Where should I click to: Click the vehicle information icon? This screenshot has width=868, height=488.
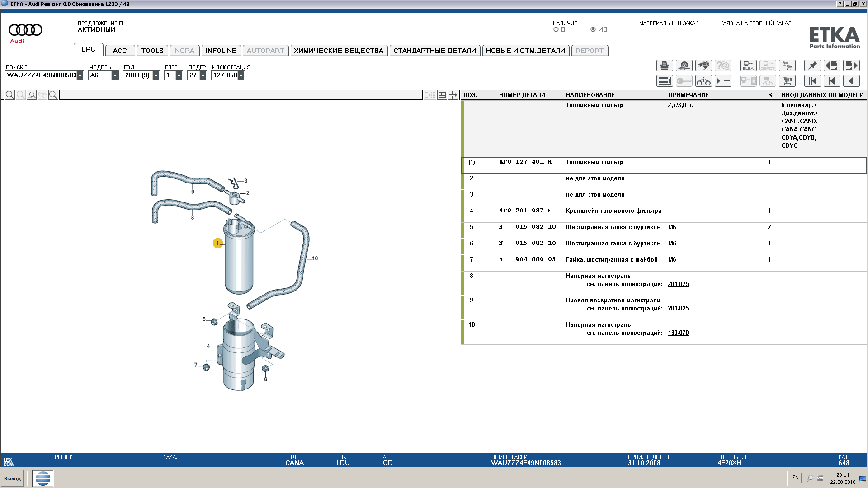click(703, 81)
